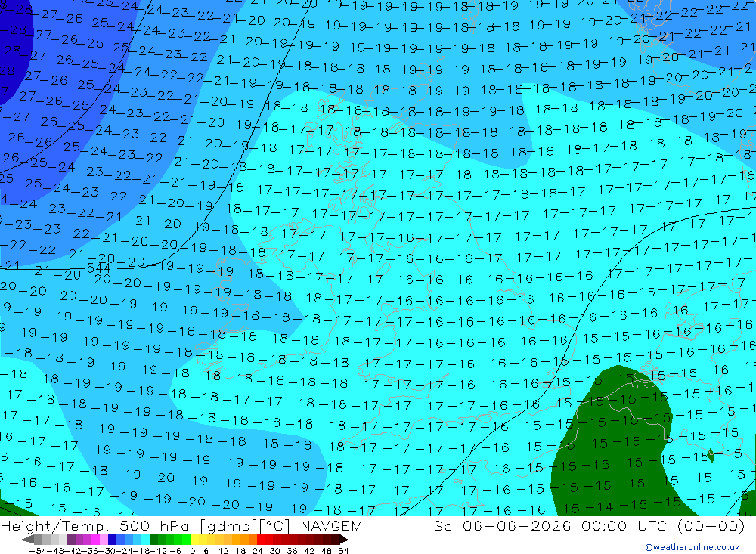Click the dark green legend swatch at -12

point(153,540)
